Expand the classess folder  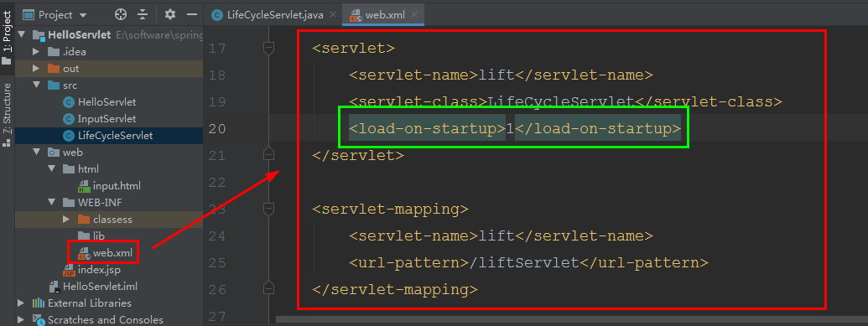coord(66,220)
